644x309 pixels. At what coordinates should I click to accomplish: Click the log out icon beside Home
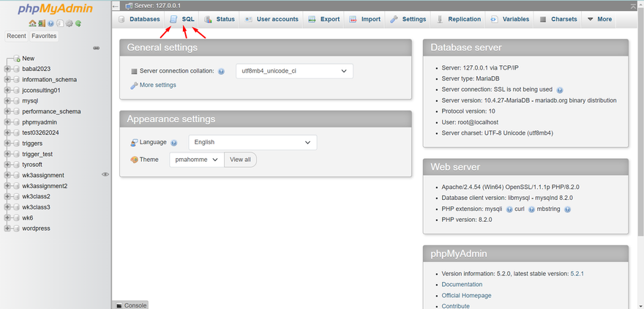tap(42, 23)
